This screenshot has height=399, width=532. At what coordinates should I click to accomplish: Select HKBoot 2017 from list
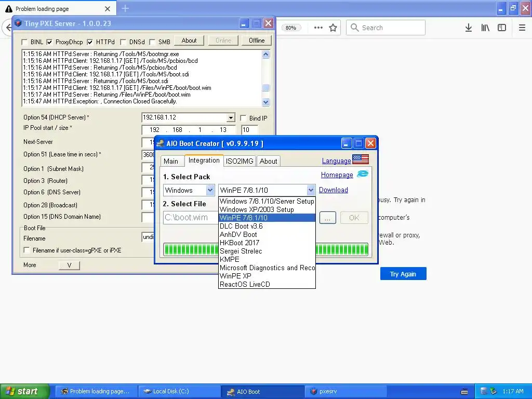point(267,243)
